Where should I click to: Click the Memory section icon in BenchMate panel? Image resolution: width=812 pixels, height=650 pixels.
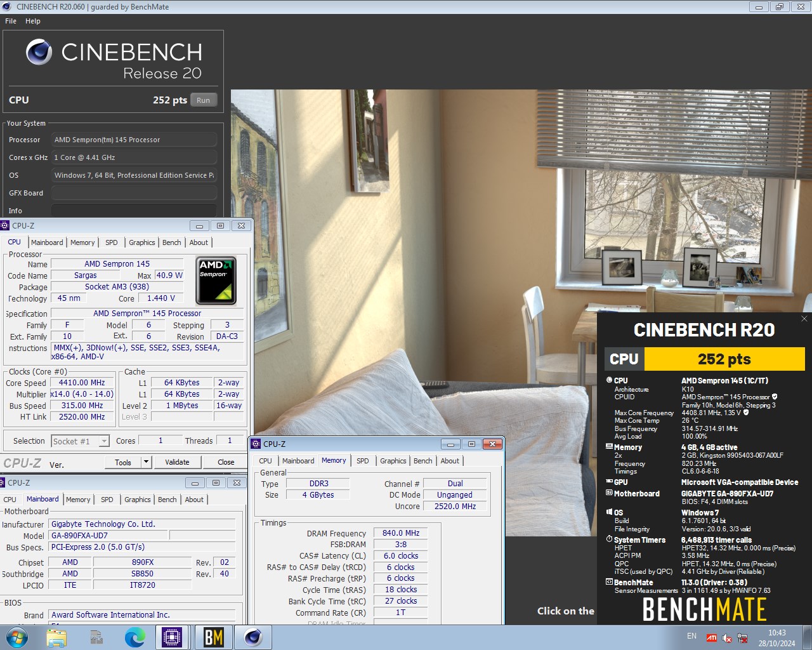609,447
